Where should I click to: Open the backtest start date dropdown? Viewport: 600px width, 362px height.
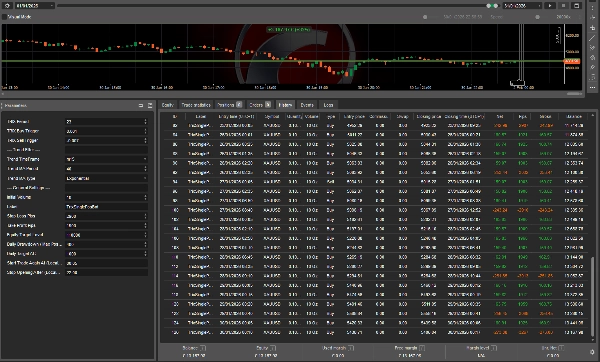35,5
